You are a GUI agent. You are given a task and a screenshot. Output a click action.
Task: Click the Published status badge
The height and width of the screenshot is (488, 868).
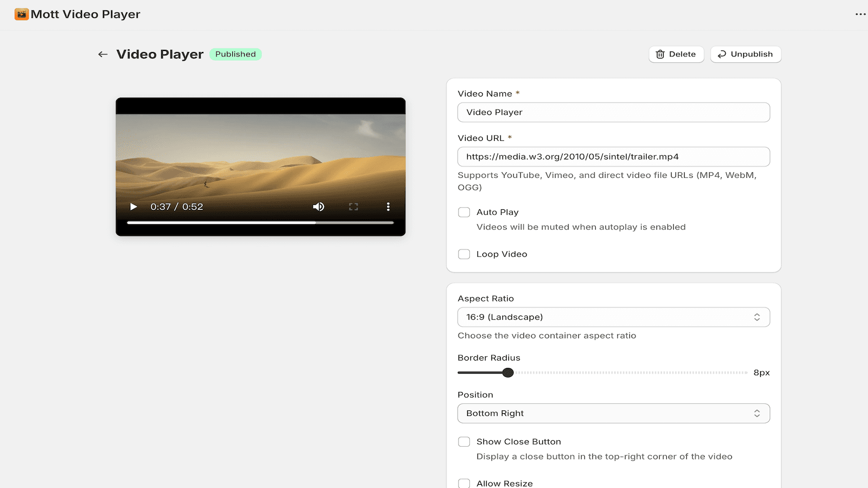[x=235, y=54]
